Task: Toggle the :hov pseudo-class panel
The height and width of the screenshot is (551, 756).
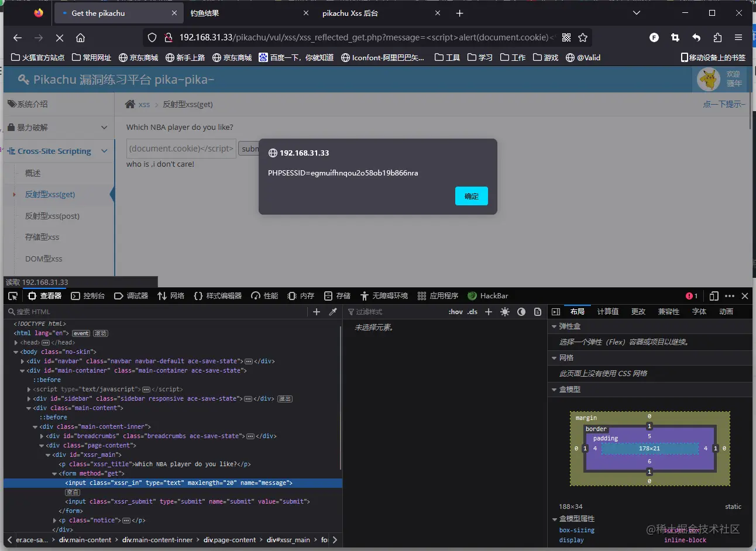Action: (456, 312)
